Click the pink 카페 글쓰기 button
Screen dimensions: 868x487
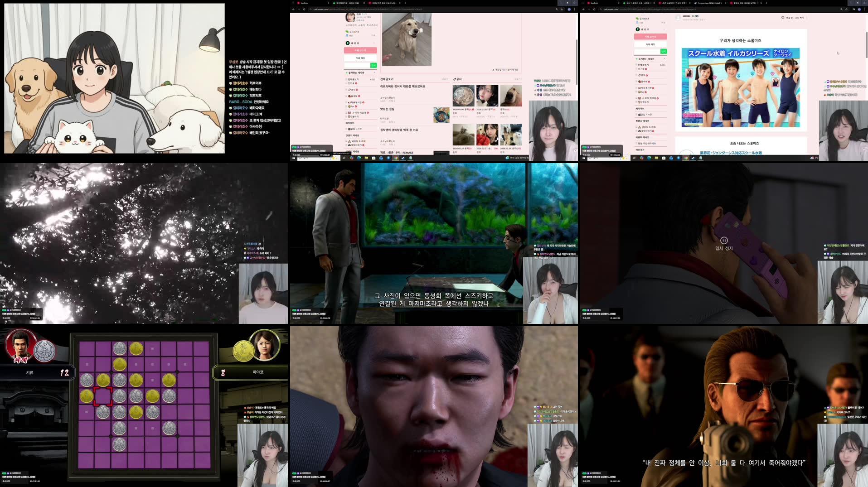click(649, 37)
